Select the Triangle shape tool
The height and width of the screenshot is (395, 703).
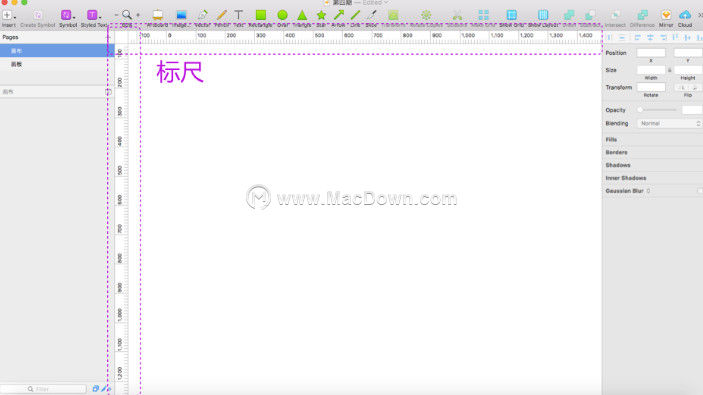[302, 15]
